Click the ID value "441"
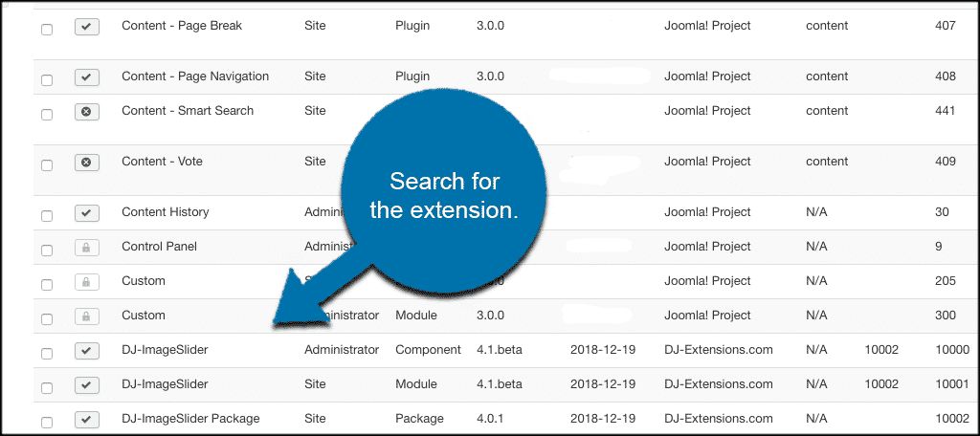This screenshot has height=436, width=980. point(946,111)
